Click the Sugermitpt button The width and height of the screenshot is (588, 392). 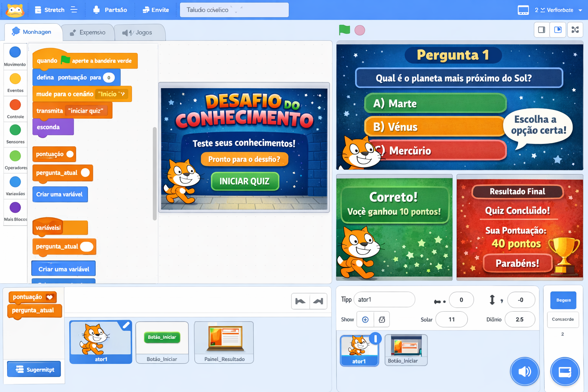[34, 369]
